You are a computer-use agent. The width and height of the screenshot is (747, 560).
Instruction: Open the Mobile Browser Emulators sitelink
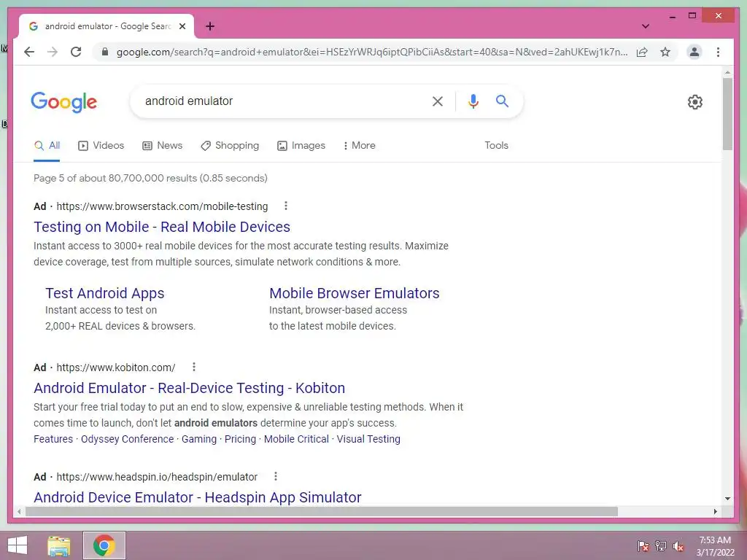pyautogui.click(x=355, y=293)
